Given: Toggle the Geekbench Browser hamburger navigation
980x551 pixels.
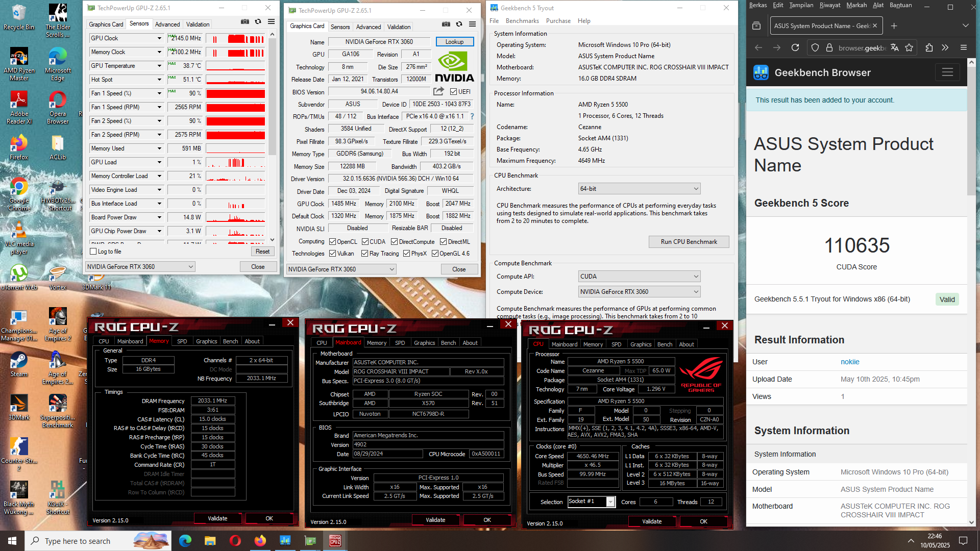Looking at the screenshot, I should click(x=947, y=72).
